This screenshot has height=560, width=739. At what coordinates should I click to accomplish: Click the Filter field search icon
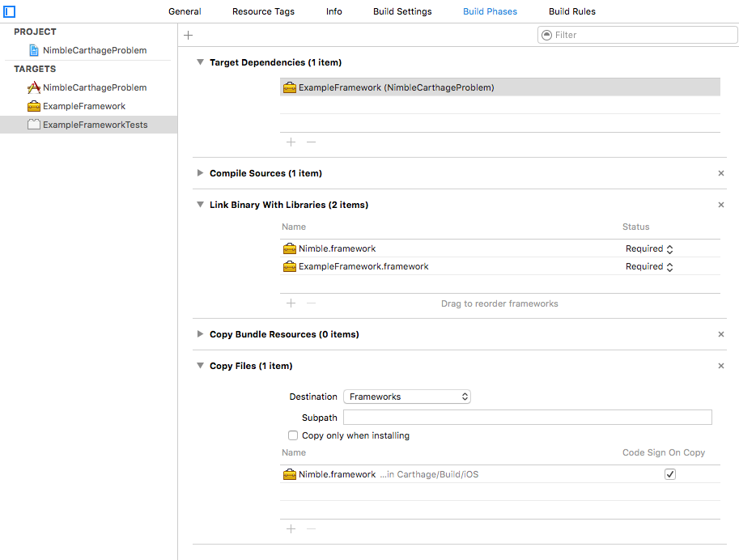546,35
